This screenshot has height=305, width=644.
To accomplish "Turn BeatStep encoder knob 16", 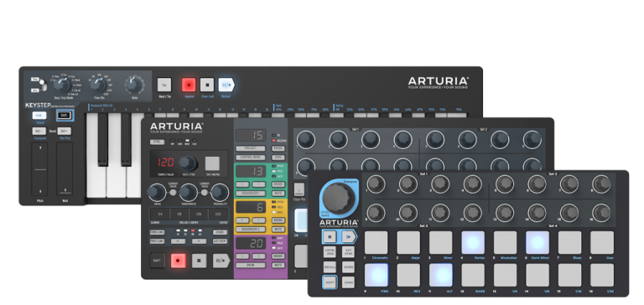I will (x=601, y=213).
